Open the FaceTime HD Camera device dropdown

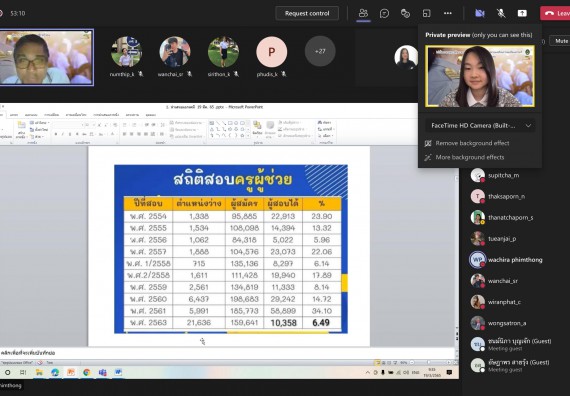(480, 125)
